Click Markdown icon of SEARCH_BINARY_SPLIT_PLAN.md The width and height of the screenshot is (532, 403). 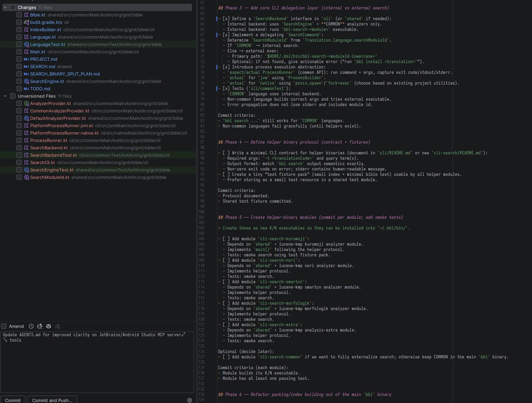tap(27, 74)
